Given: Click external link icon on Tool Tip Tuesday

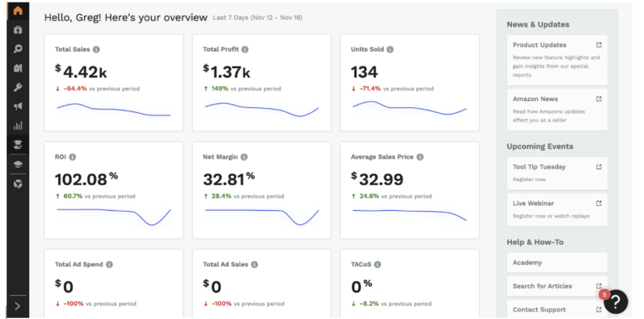Looking at the screenshot, I should pos(599,167).
